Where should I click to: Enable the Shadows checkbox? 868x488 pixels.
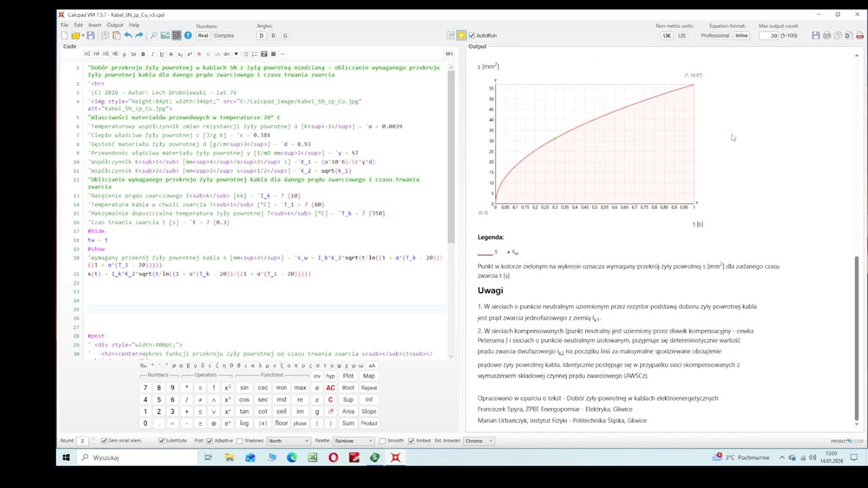click(x=239, y=441)
